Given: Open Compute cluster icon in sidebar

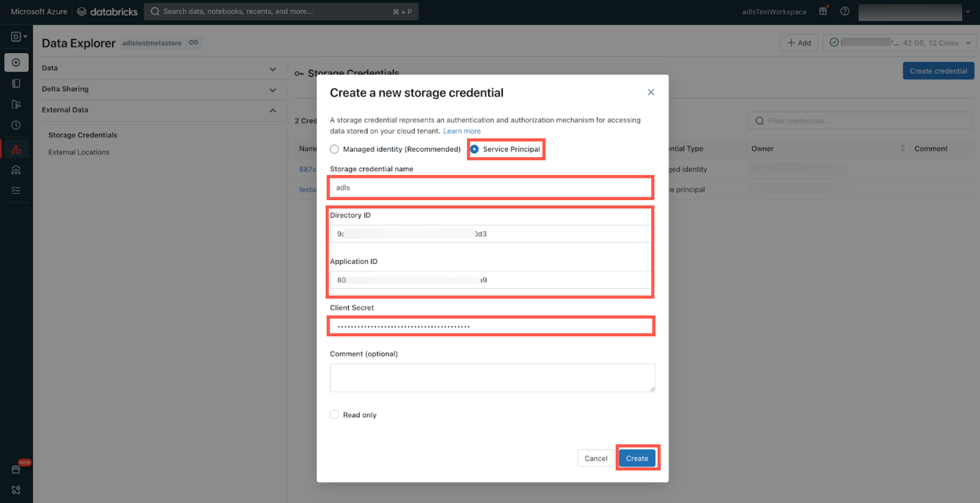Looking at the screenshot, I should coord(16,170).
